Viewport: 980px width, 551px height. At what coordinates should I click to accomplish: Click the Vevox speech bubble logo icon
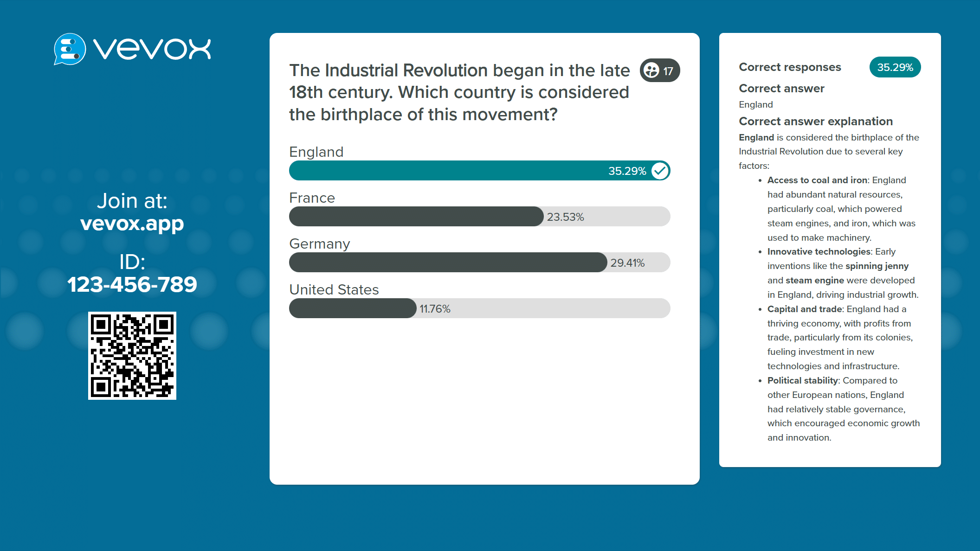pos(70,49)
